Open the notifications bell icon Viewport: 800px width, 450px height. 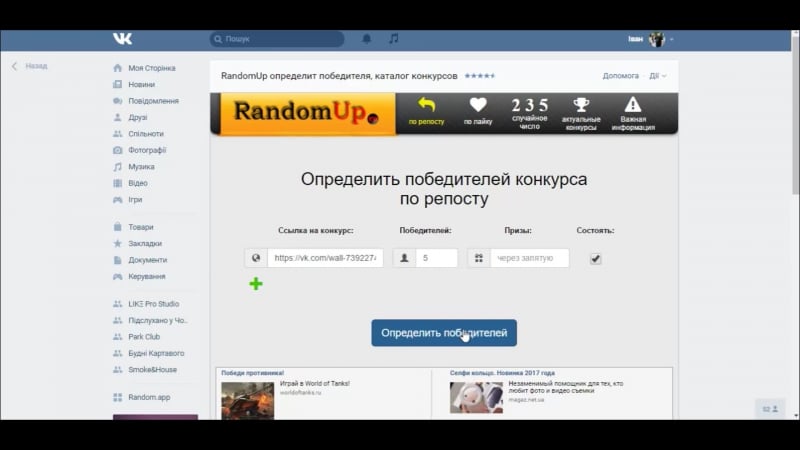pos(367,39)
